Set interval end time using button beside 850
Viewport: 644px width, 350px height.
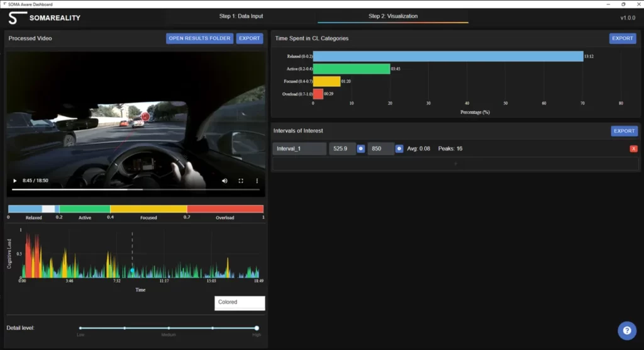point(399,149)
